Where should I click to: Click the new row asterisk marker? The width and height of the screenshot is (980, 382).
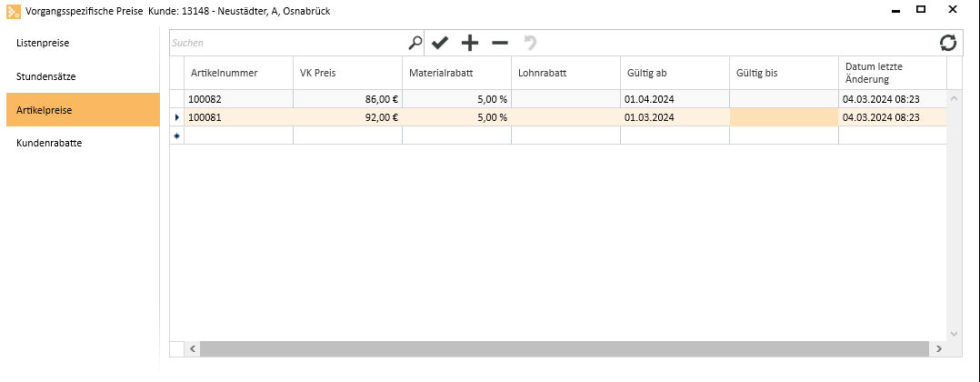[x=177, y=136]
